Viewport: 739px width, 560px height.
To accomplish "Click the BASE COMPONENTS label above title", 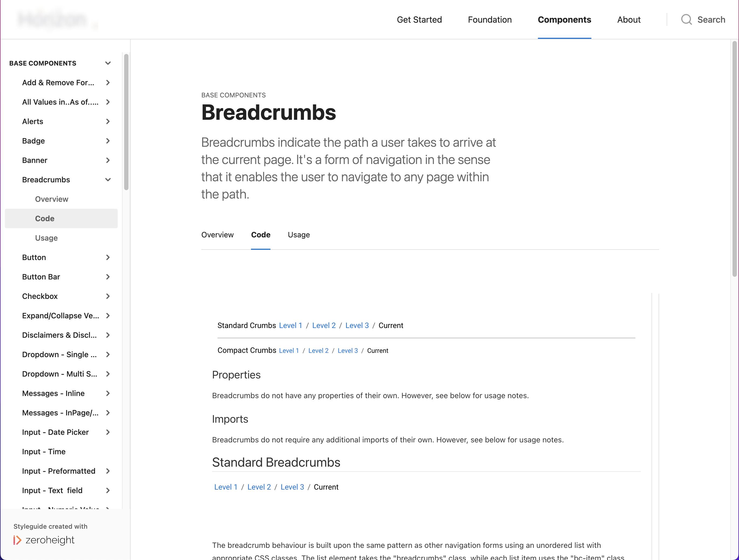I will [233, 95].
